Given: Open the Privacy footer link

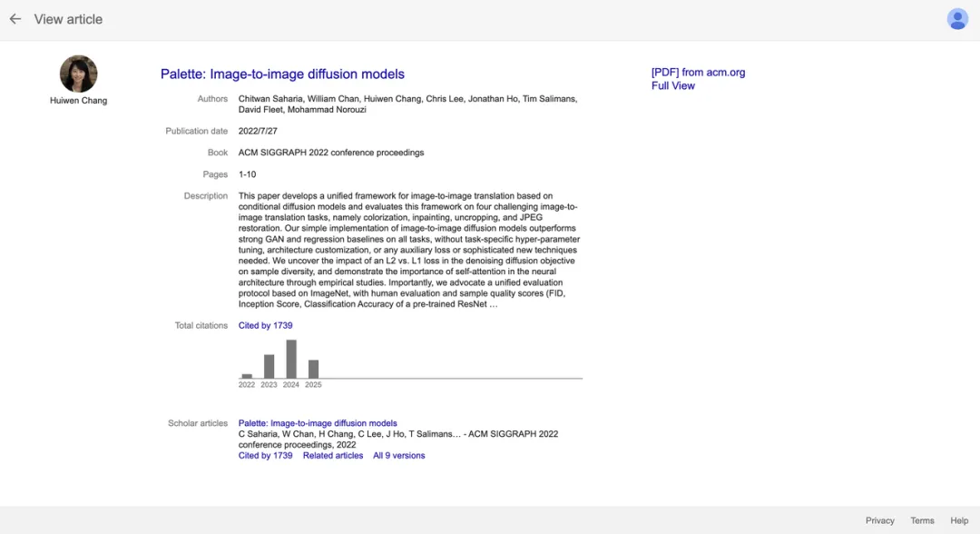Looking at the screenshot, I should (879, 520).
